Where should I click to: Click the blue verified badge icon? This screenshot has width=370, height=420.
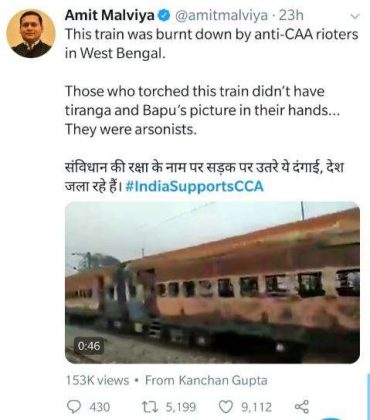click(x=164, y=16)
